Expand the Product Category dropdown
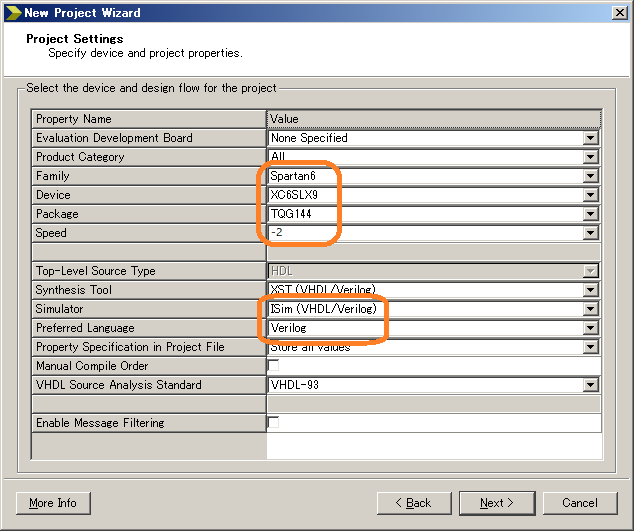634x531 pixels. coord(590,157)
